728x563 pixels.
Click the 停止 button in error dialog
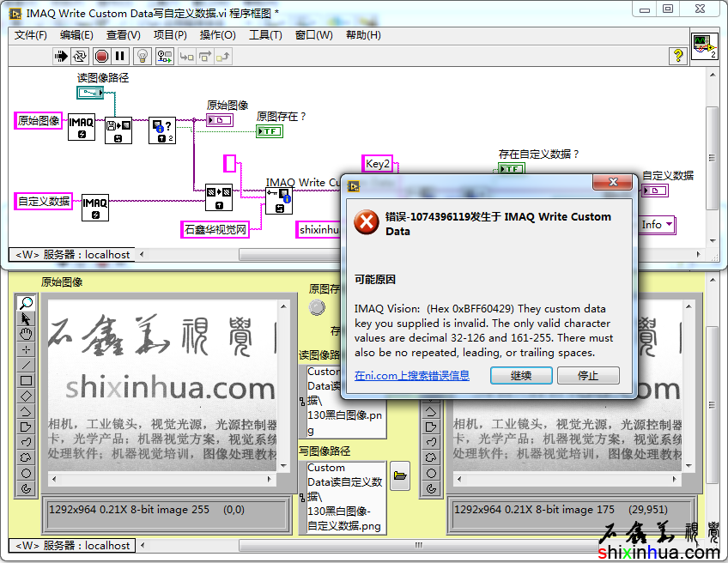(588, 375)
